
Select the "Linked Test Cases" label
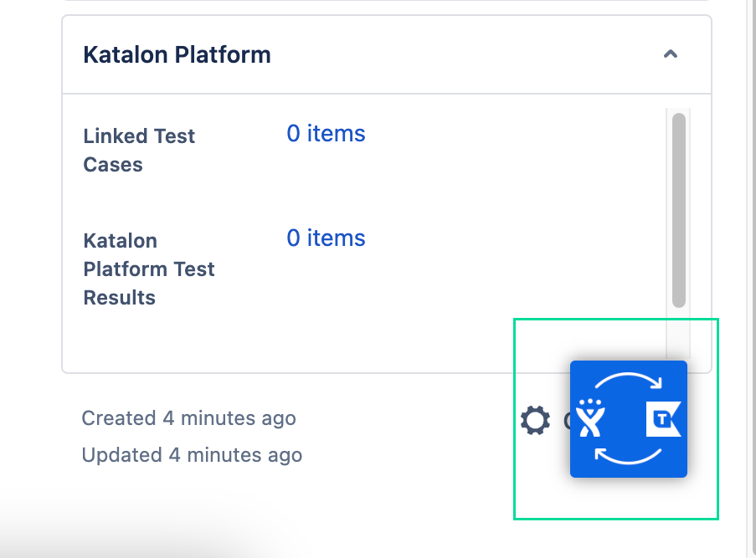(139, 150)
